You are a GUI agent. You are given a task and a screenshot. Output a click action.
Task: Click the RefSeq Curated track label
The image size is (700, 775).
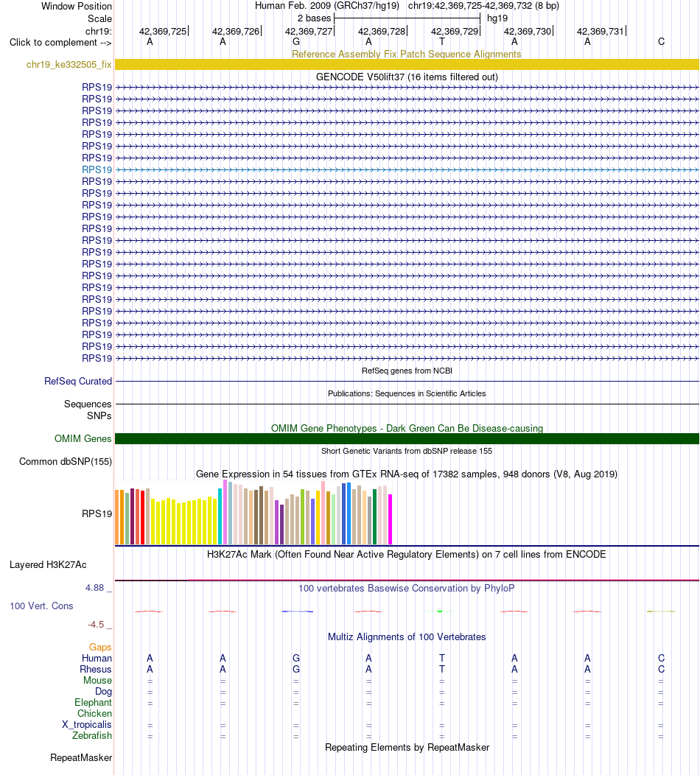[78, 381]
